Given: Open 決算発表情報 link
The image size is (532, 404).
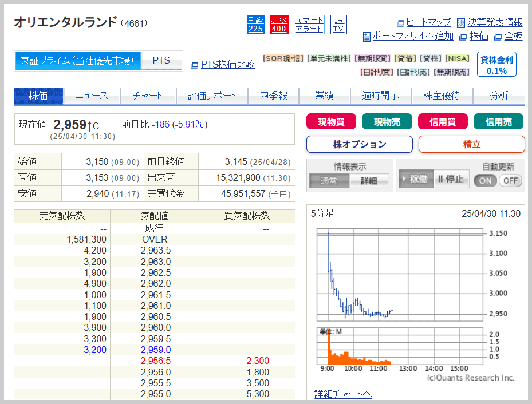Looking at the screenshot, I should 495,22.
